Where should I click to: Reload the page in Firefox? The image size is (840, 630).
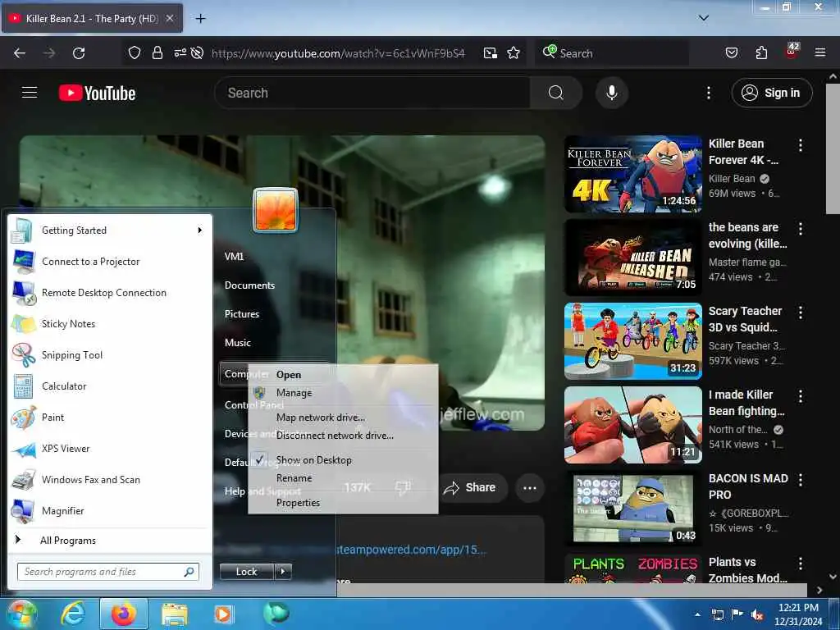point(79,53)
